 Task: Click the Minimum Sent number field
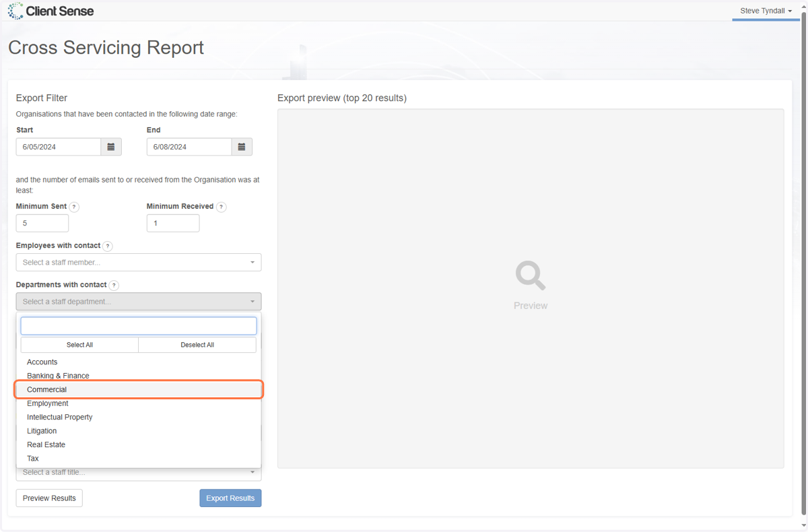(42, 223)
